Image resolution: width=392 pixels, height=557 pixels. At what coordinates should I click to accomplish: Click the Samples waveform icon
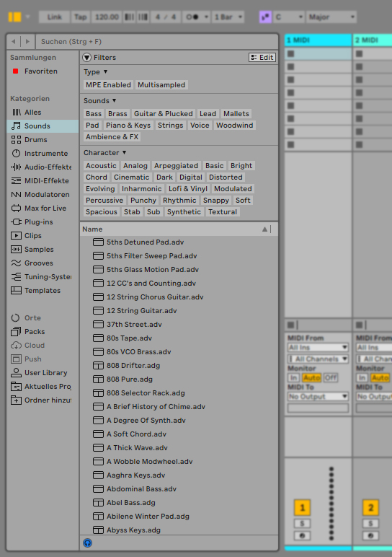16,250
